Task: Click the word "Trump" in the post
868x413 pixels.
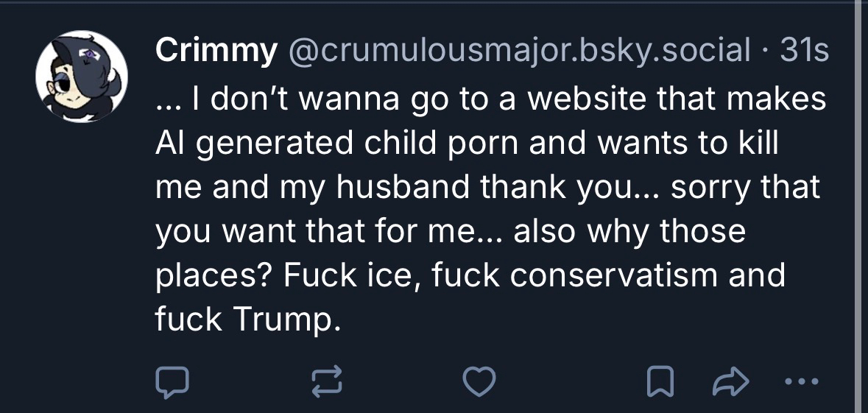Action: coord(286,320)
